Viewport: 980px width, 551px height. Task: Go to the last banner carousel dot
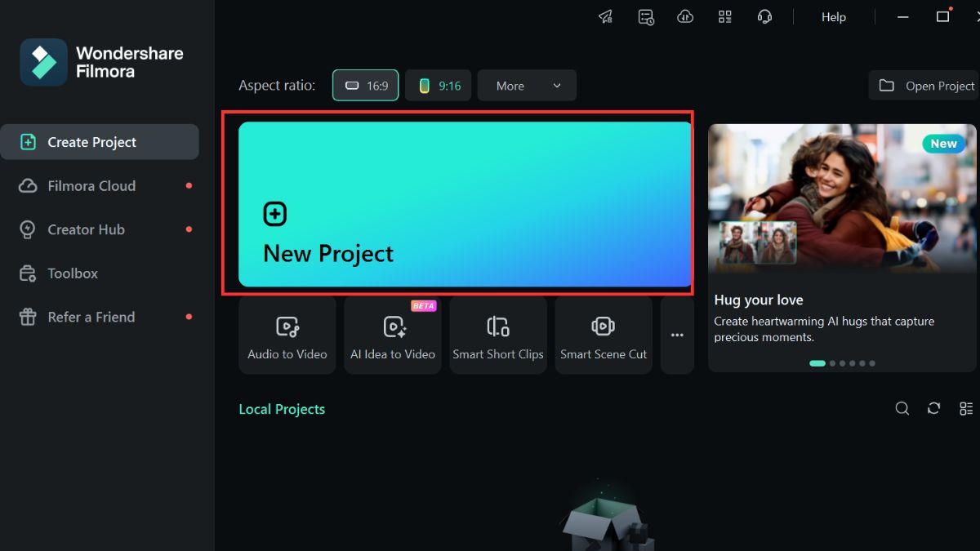[x=872, y=363]
